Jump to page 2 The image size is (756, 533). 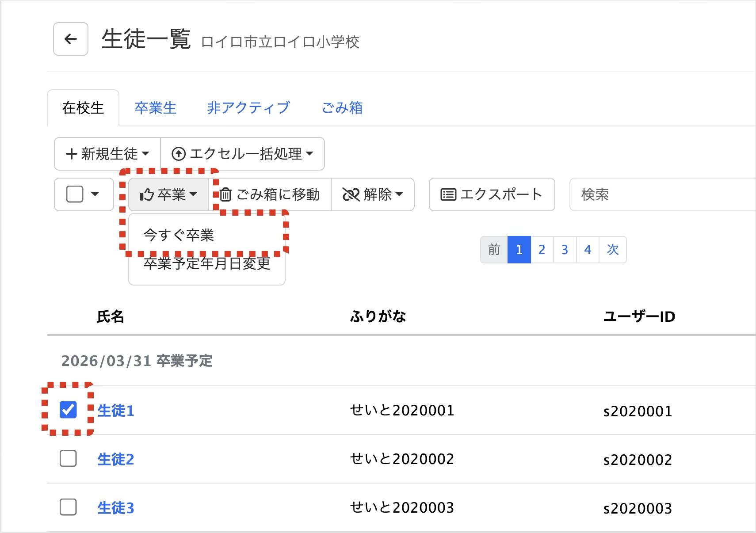click(x=542, y=250)
